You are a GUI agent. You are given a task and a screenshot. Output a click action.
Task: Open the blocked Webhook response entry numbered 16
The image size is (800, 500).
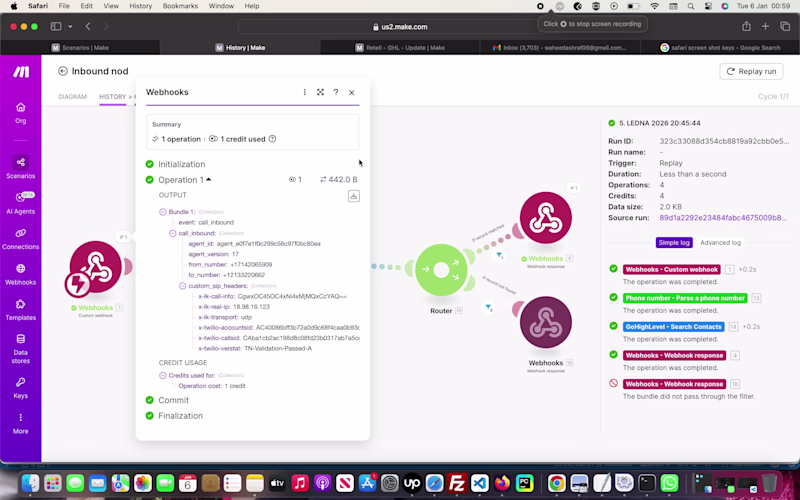point(674,384)
